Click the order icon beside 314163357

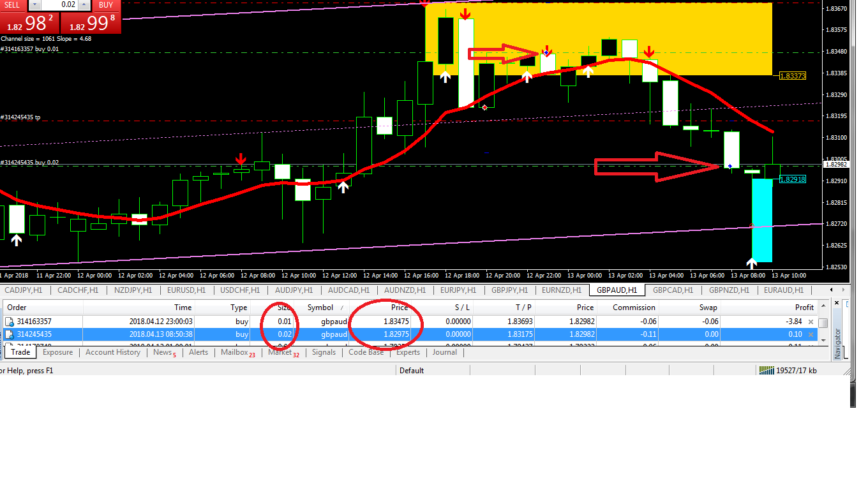[10, 322]
